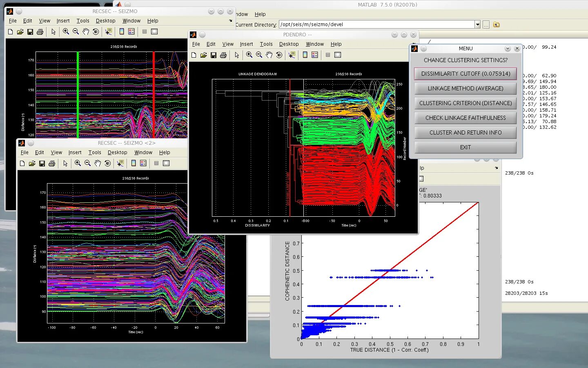Image resolution: width=588 pixels, height=368 pixels.
Task: Open Help menu in main MATLAB window
Action: 260,14
